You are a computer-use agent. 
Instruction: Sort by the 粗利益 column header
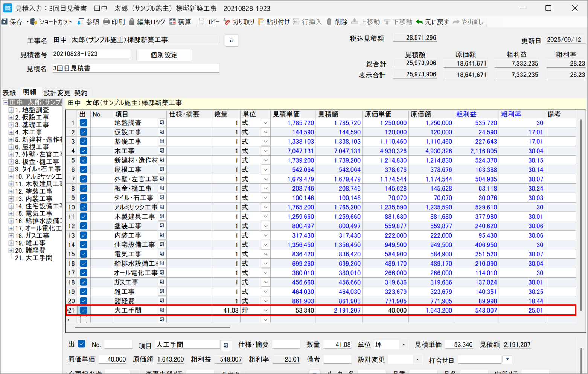[466, 114]
